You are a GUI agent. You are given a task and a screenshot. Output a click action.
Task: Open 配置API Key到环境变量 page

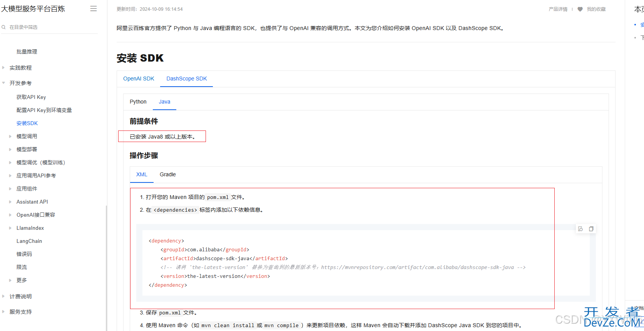44,110
